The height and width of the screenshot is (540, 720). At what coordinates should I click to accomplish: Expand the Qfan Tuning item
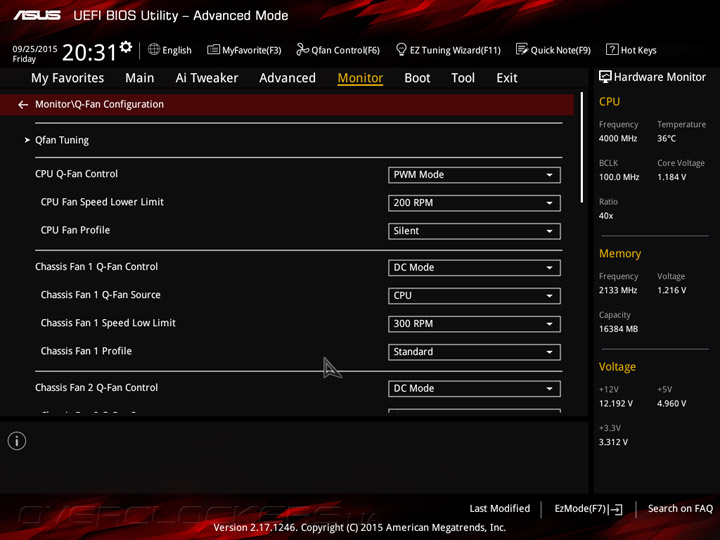62,140
